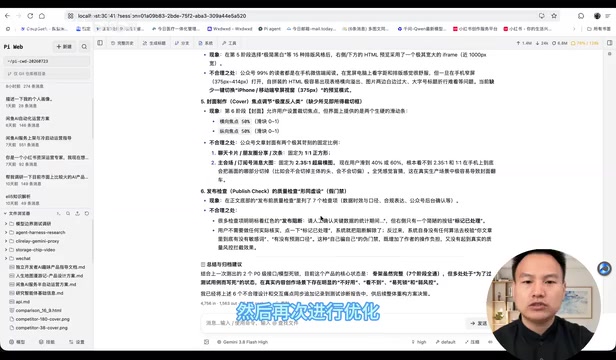Reload the page with the refresh icon

(30, 16)
